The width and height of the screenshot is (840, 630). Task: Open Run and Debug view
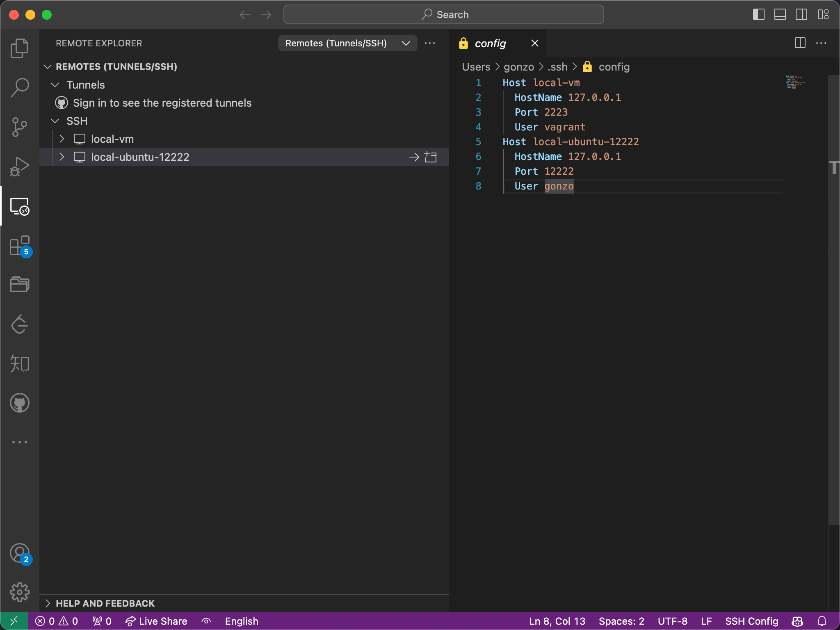coord(19,166)
